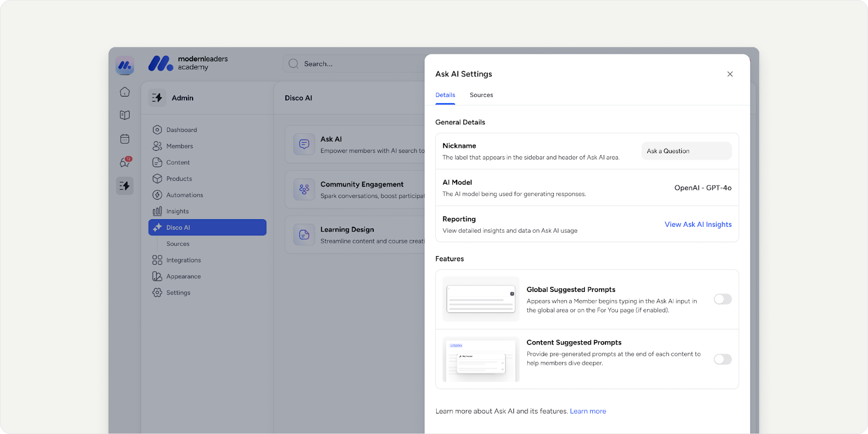This screenshot has height=434, width=868.
Task: Open the Library book icon in rail
Action: (x=125, y=115)
